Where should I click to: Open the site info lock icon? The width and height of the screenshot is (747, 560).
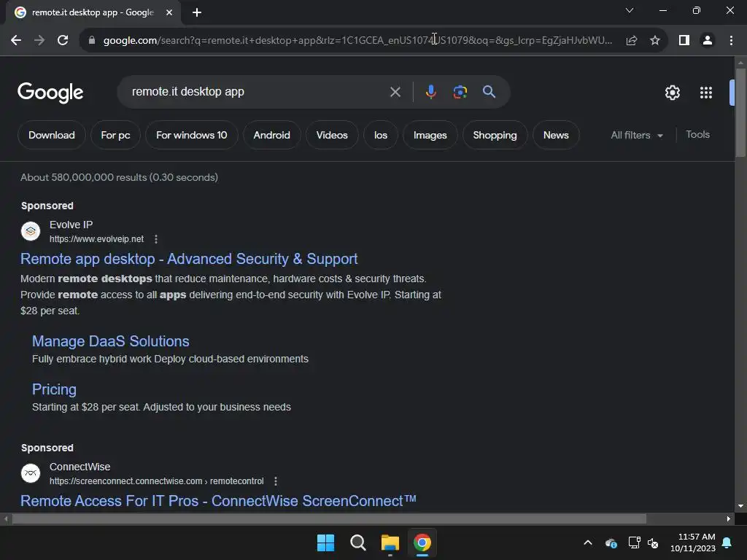91,40
